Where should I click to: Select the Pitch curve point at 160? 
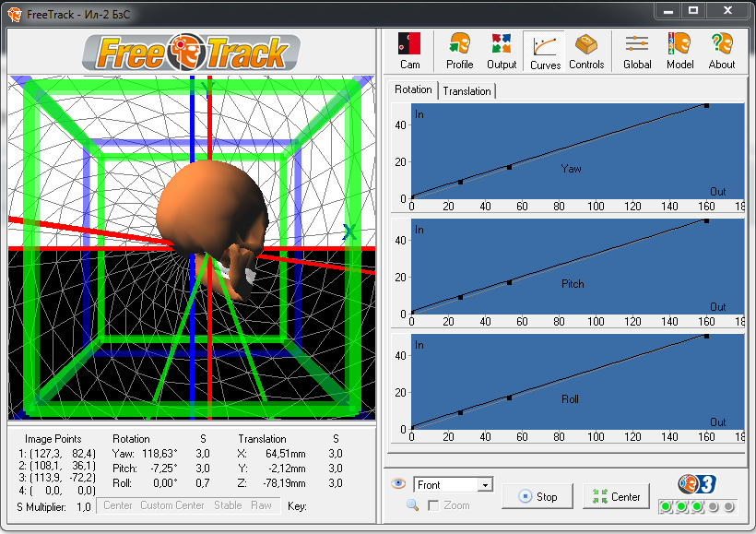(706, 220)
